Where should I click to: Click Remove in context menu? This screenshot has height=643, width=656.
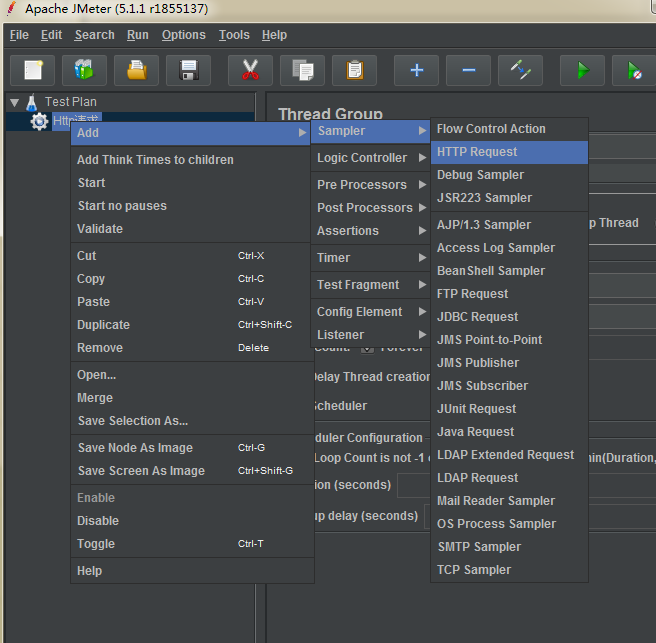click(x=190, y=348)
